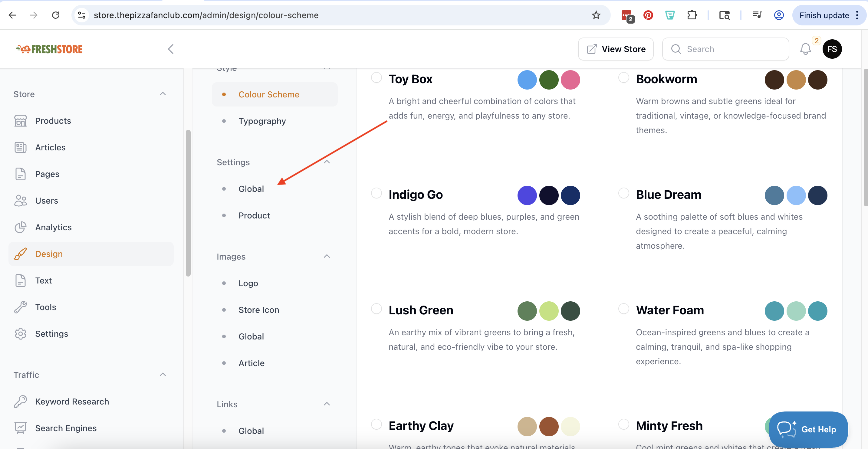The image size is (868, 449).
Task: Select the Indigo Go radio button
Action: (376, 193)
